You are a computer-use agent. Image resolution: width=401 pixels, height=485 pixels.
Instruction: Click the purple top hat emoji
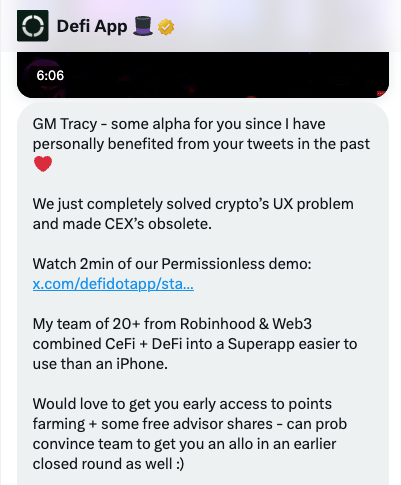pos(143,26)
